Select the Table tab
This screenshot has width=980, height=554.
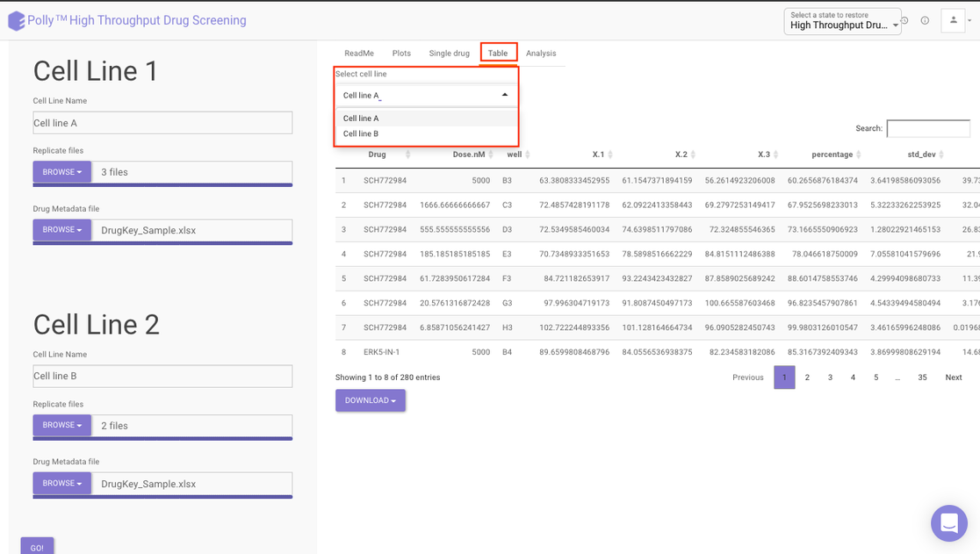(498, 53)
